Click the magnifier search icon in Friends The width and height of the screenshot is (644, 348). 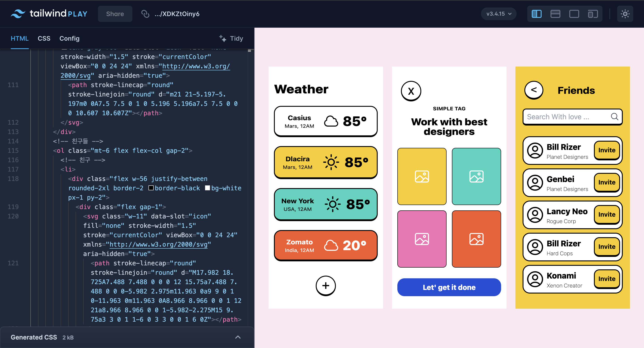pyautogui.click(x=614, y=117)
